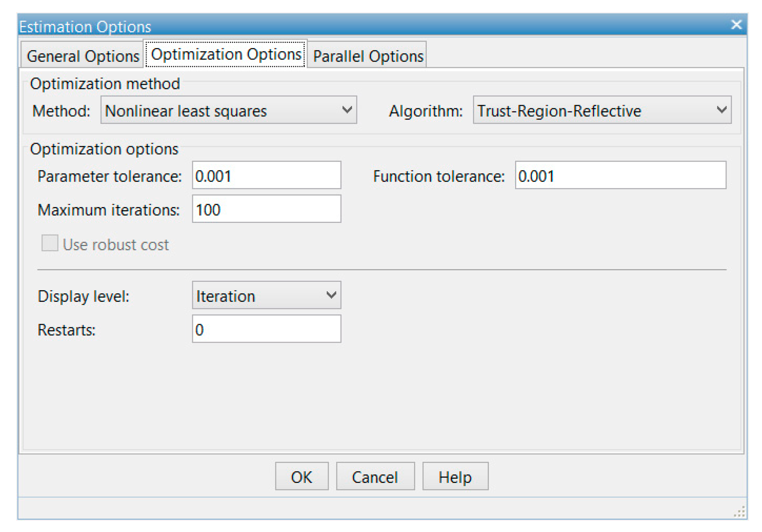Switch to the General Options tab

[83, 56]
